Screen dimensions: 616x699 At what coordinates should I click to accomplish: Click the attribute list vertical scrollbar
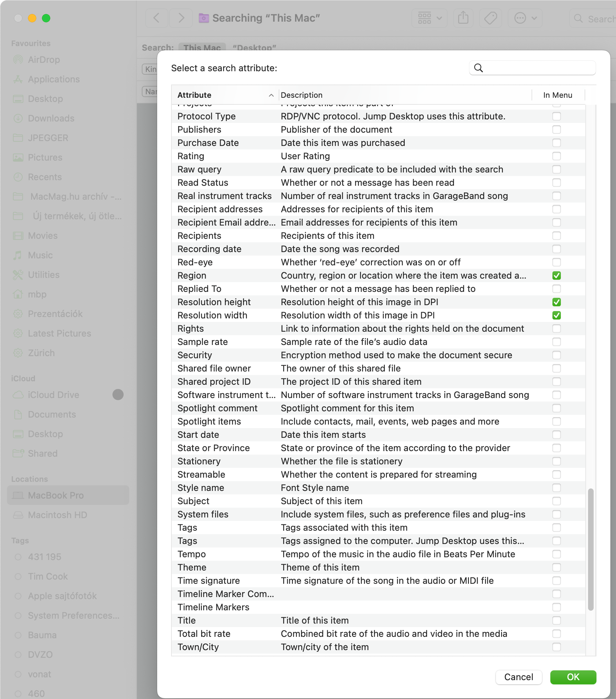pos(591,550)
